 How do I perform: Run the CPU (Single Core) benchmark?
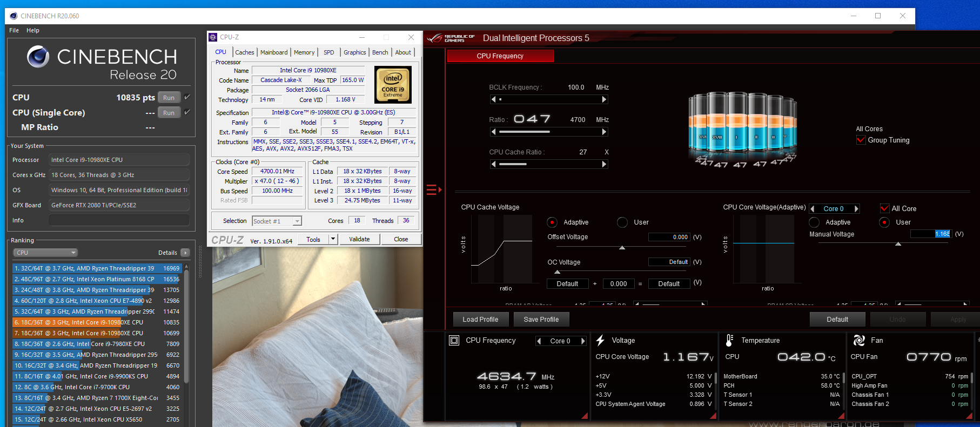click(x=169, y=113)
